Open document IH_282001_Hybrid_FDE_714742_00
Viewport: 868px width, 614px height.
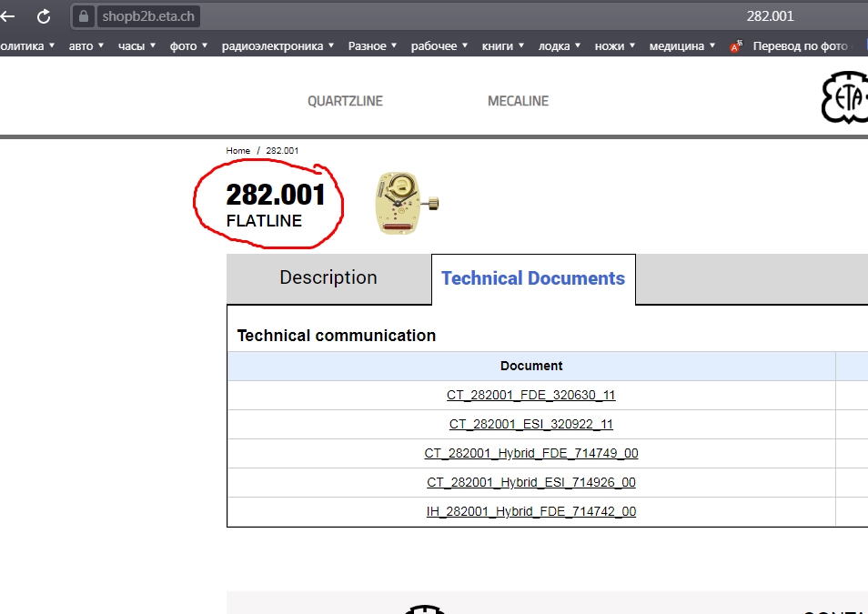click(530, 512)
